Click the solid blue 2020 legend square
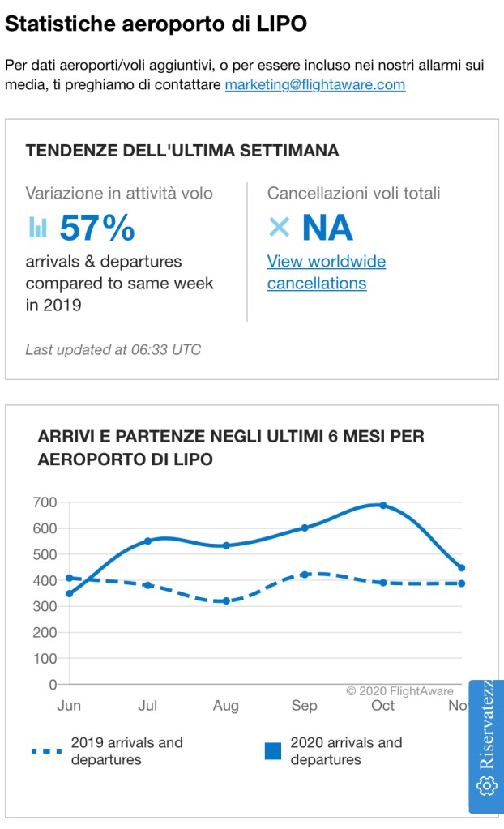This screenshot has height=829, width=504. [x=273, y=751]
